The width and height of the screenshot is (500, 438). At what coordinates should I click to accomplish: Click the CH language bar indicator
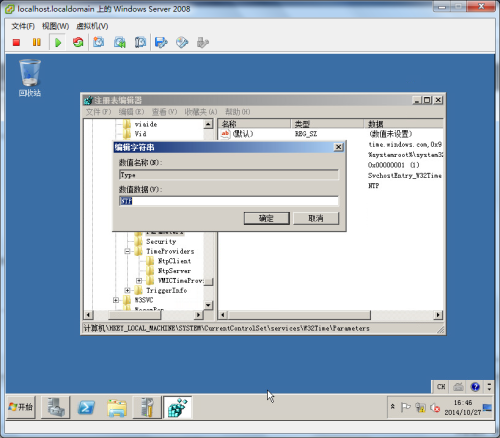coord(441,387)
